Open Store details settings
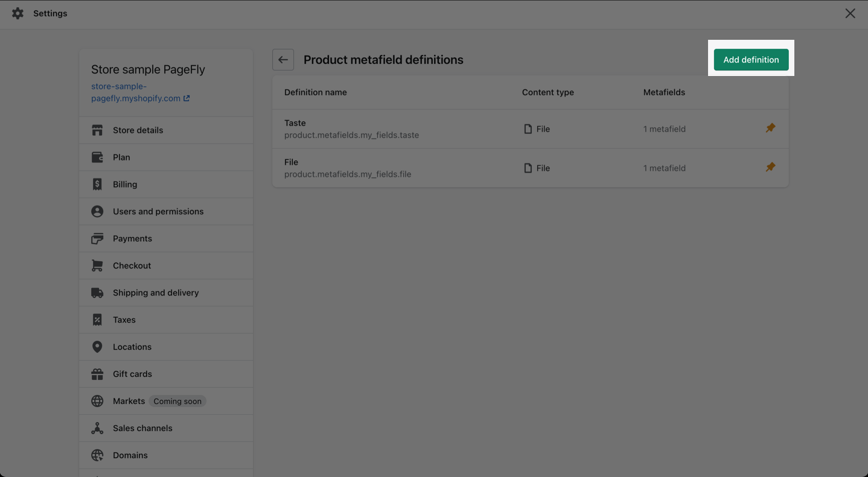Viewport: 868px width, 477px height. click(x=166, y=130)
